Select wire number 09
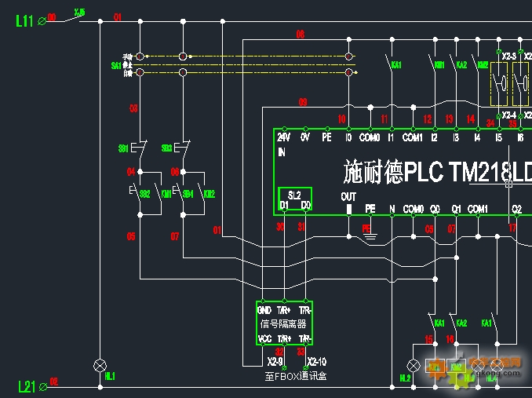Viewport: 532px width, 398px height. 303,102
